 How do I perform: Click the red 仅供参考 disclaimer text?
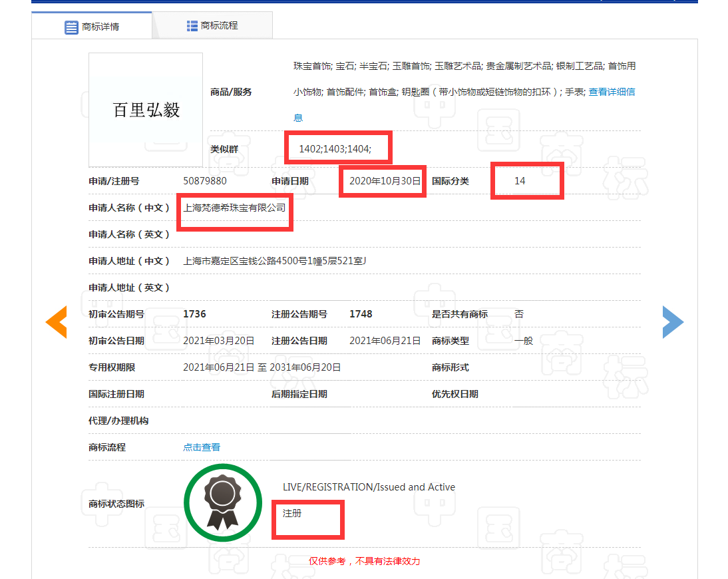(363, 561)
